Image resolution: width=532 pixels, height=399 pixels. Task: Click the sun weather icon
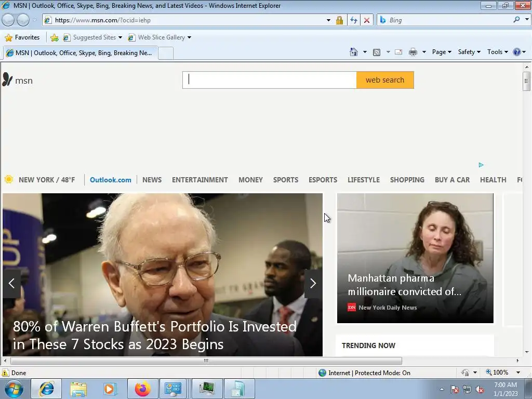tap(9, 179)
